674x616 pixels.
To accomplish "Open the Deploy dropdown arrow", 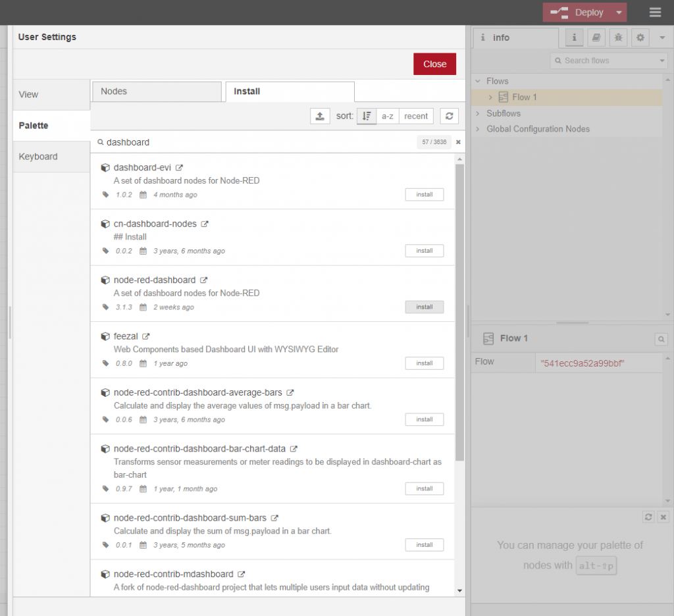I will (x=619, y=13).
